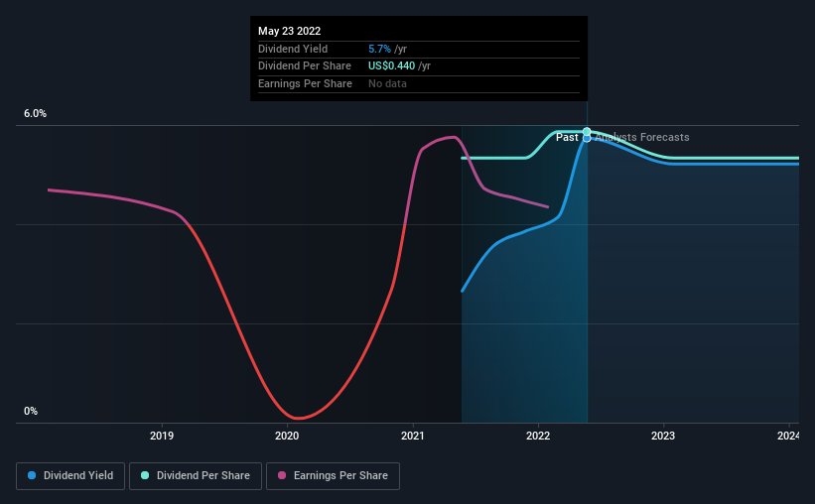Toggle the Earnings Per Share legend button
Screen dimensions: 815x504
pyautogui.click(x=333, y=476)
